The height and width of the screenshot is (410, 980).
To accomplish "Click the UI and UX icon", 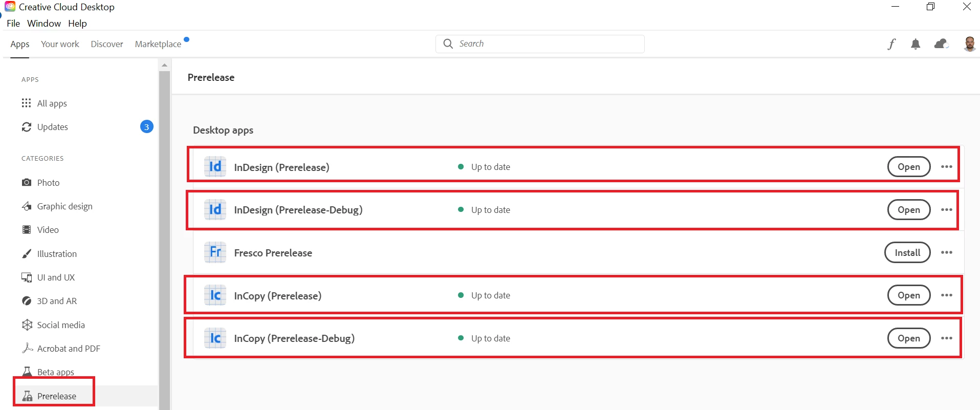I will pyautogui.click(x=27, y=277).
